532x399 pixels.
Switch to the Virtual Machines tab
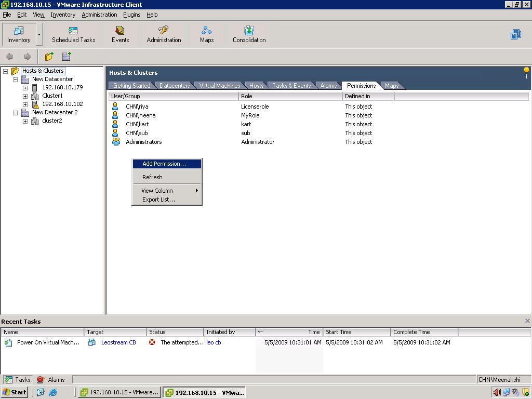tap(220, 86)
